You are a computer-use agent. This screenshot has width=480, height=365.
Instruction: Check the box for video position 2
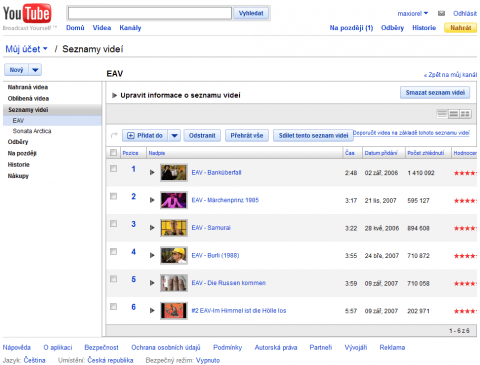click(x=113, y=196)
